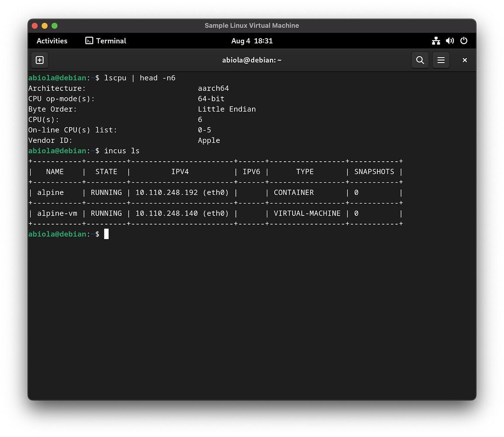Screen dimensions: 504x437
Task: Click the red macOS close button
Action: [x=35, y=26]
